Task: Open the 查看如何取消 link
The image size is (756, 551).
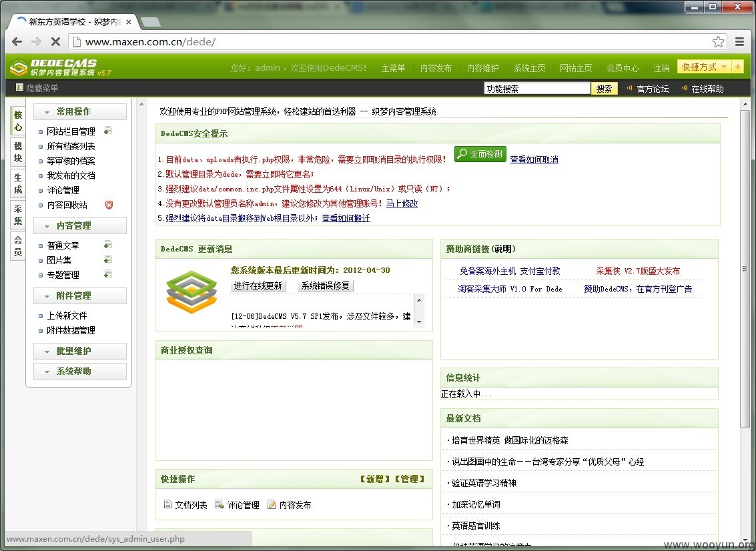Action: tap(534, 159)
